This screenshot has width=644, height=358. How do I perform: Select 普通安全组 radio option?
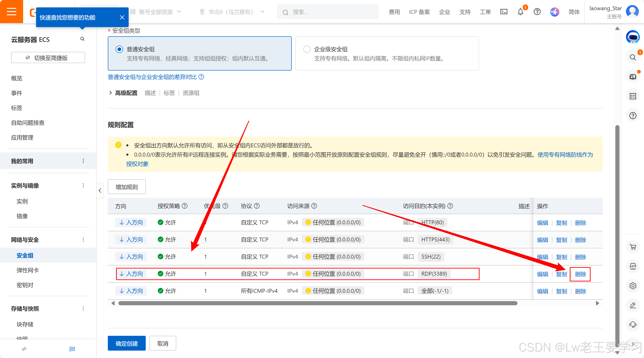pyautogui.click(x=119, y=49)
